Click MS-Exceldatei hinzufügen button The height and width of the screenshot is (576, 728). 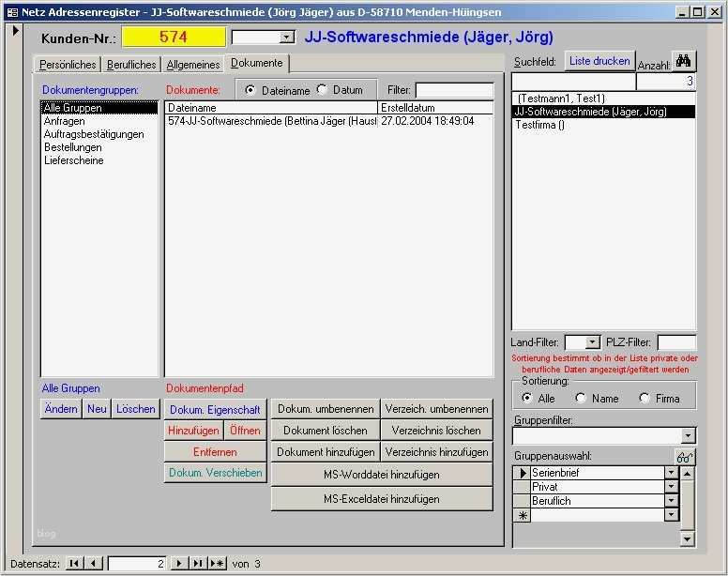(382, 499)
